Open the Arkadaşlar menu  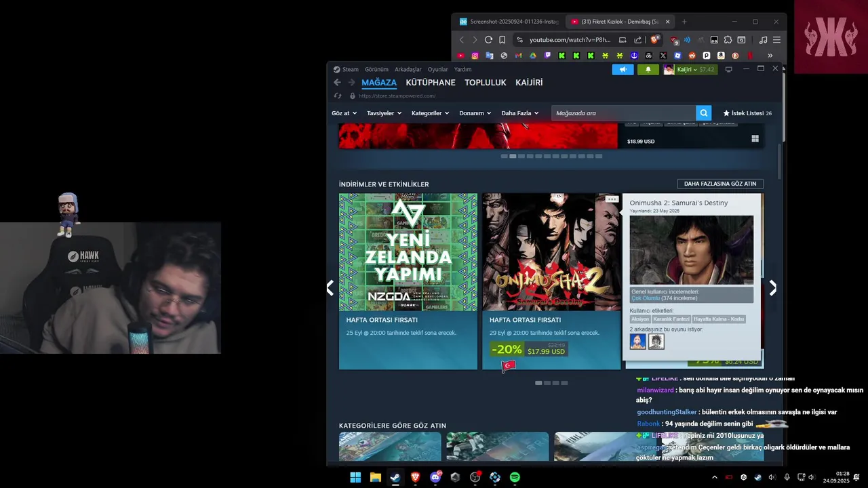(x=408, y=69)
